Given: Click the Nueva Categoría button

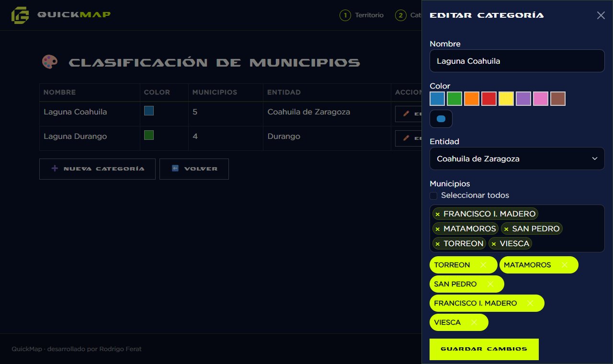Looking at the screenshot, I should point(97,169).
